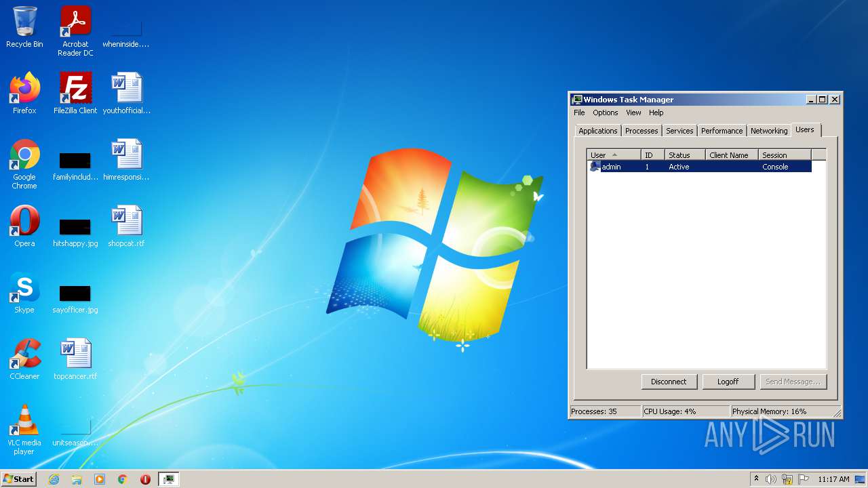Open View menu in Task Manager
This screenshot has height=488, width=868.
[633, 113]
